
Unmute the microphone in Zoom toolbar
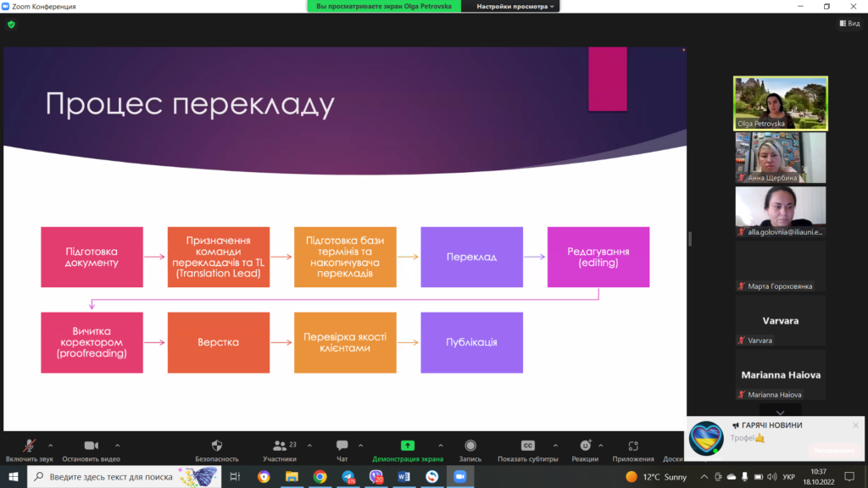[29, 446]
